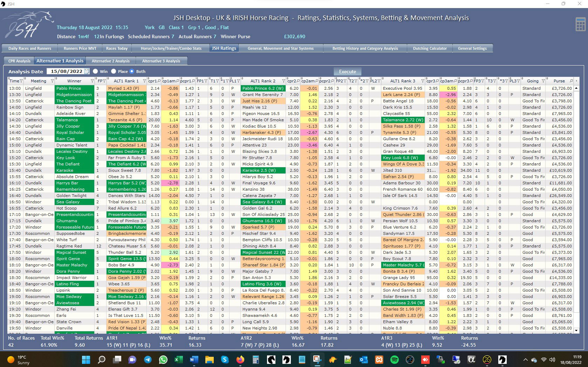Filter the ALT1 Rank 1 column
The width and height of the screenshot is (588, 367).
click(x=144, y=81)
